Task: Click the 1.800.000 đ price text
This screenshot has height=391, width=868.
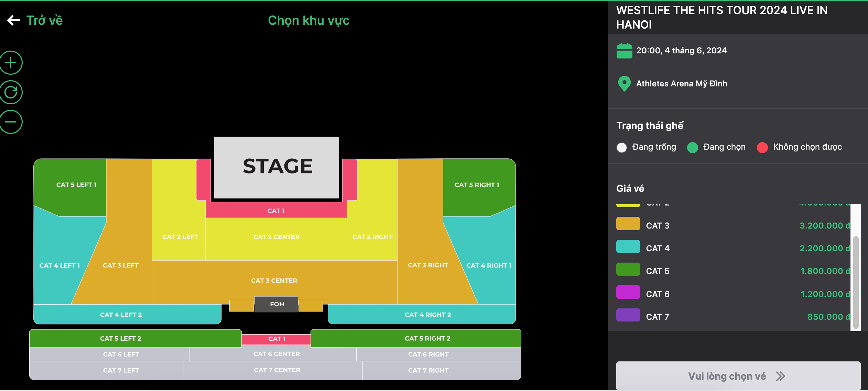Action: pyautogui.click(x=825, y=271)
